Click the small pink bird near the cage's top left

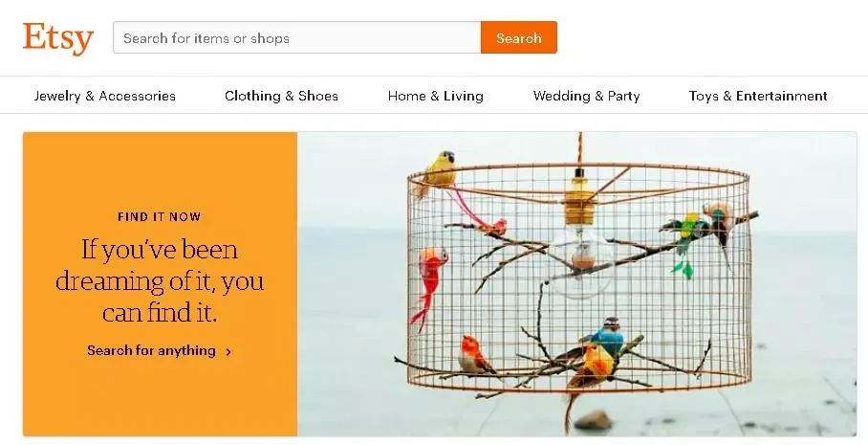(494, 225)
